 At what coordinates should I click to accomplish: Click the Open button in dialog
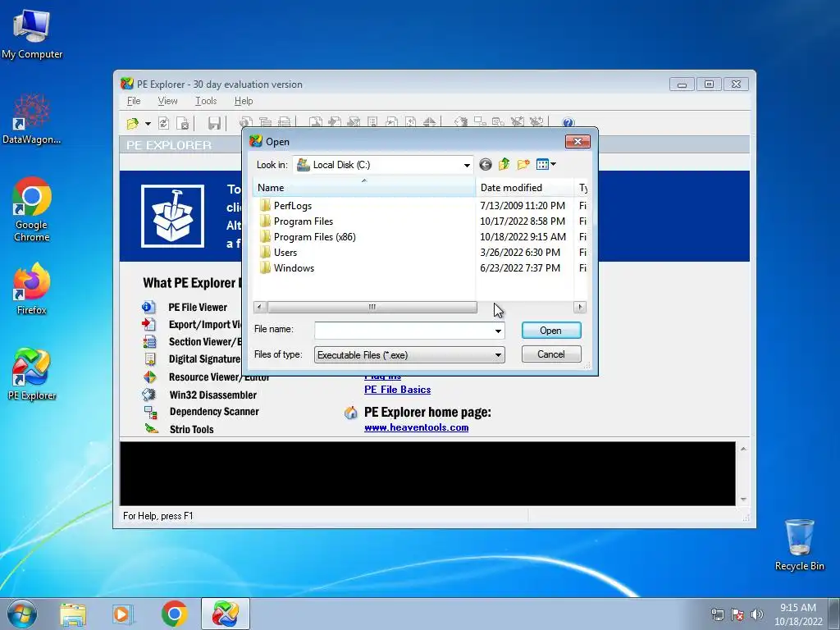tap(551, 331)
